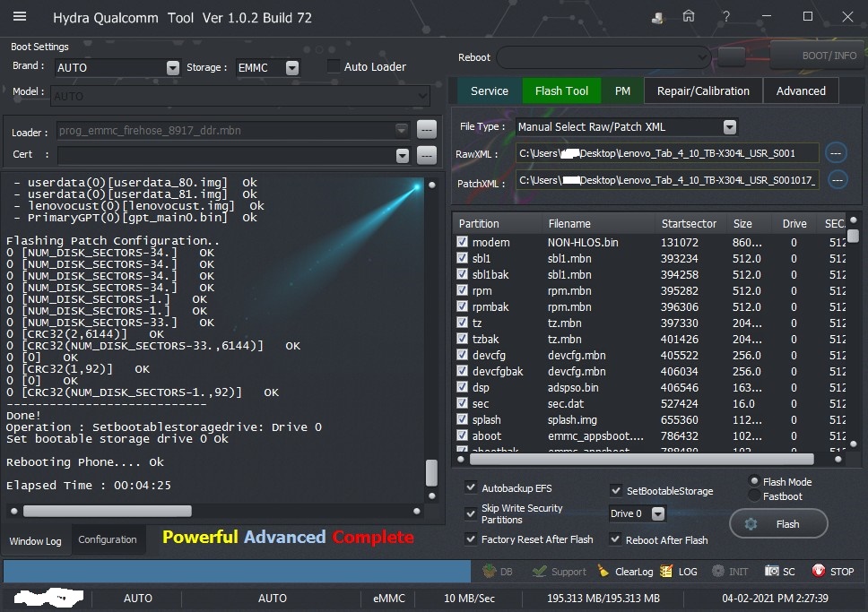Expand the Loader dropdown arrow
Image resolution: width=868 pixels, height=612 pixels.
pos(402,130)
